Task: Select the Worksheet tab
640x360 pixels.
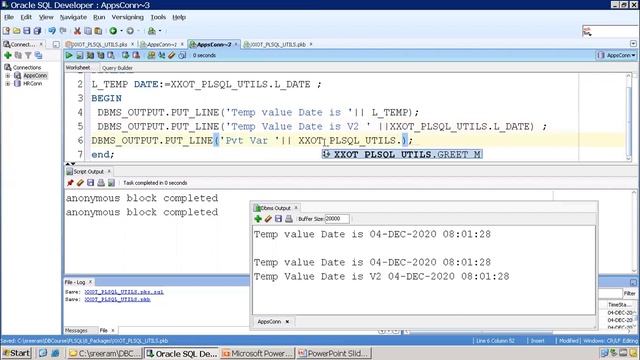Action: pyautogui.click(x=78, y=67)
